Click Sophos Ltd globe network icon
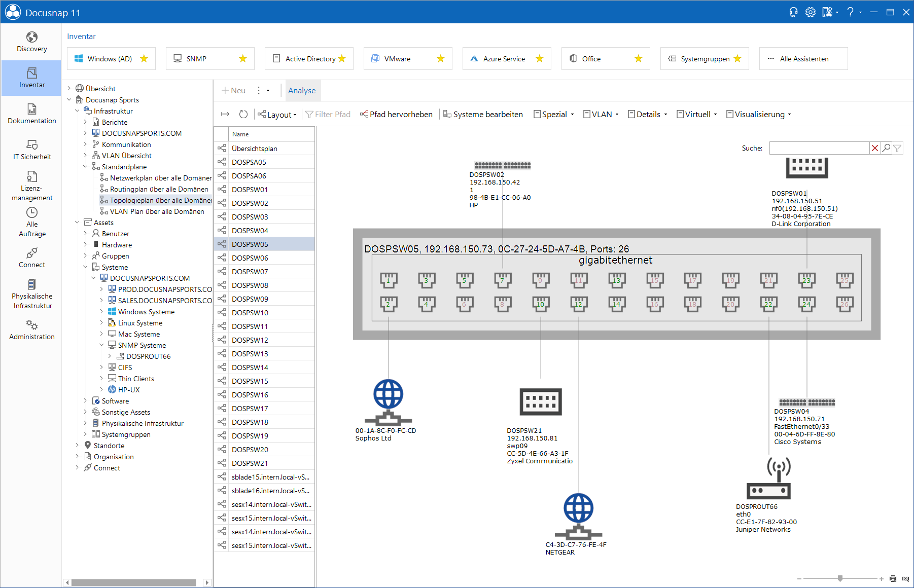Screen dimensions: 914x588 (x=389, y=402)
